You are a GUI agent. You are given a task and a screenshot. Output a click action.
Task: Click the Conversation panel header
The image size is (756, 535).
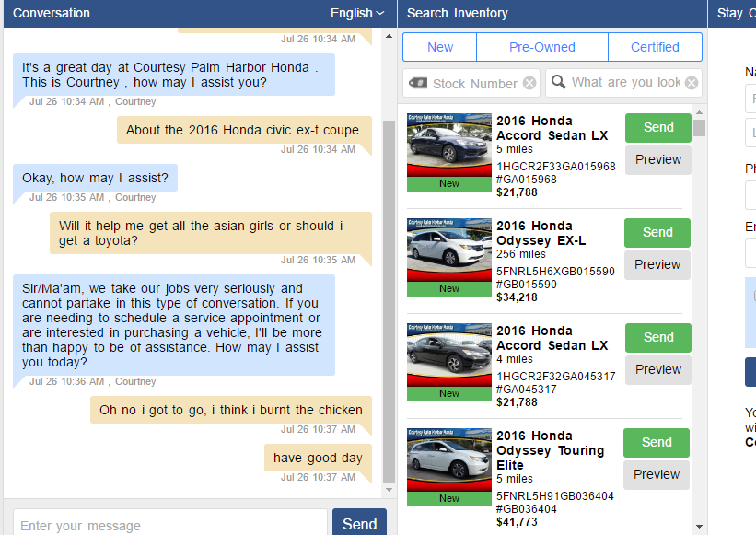coord(200,14)
